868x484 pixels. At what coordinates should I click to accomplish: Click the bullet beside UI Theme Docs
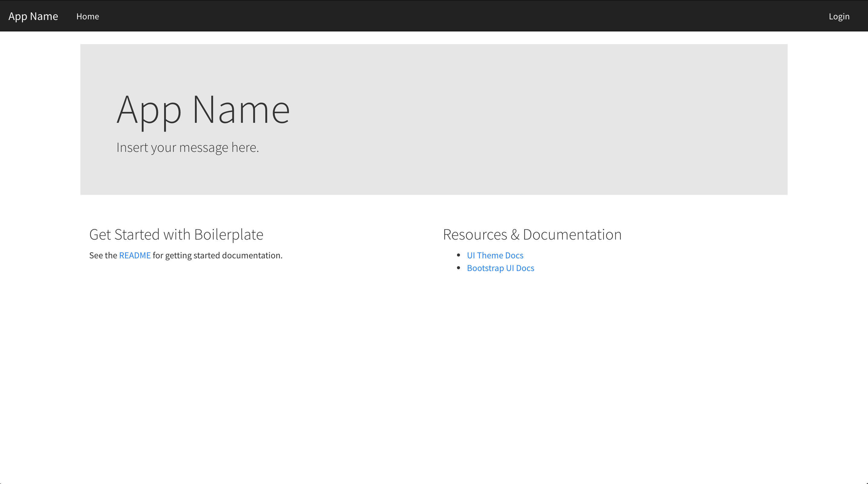(458, 255)
